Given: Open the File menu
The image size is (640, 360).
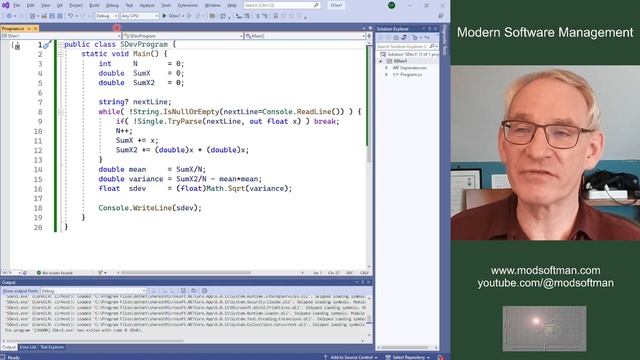Looking at the screenshot, I should [17, 5].
